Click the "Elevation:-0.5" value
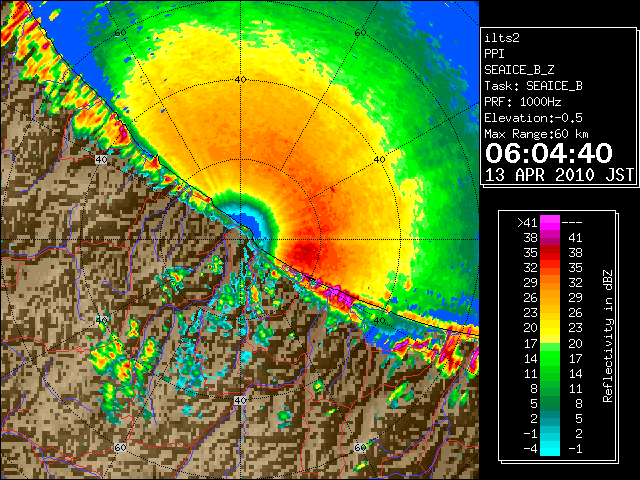The height and width of the screenshot is (480, 640). (x=533, y=118)
